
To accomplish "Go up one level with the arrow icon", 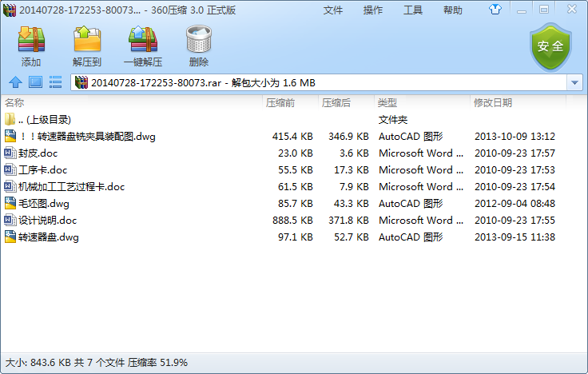I will click(14, 82).
